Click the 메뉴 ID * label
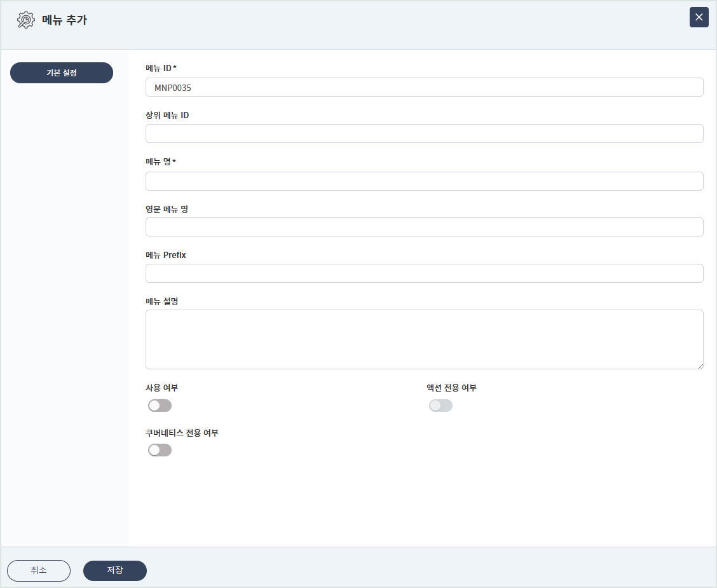This screenshot has height=588, width=717. point(161,68)
